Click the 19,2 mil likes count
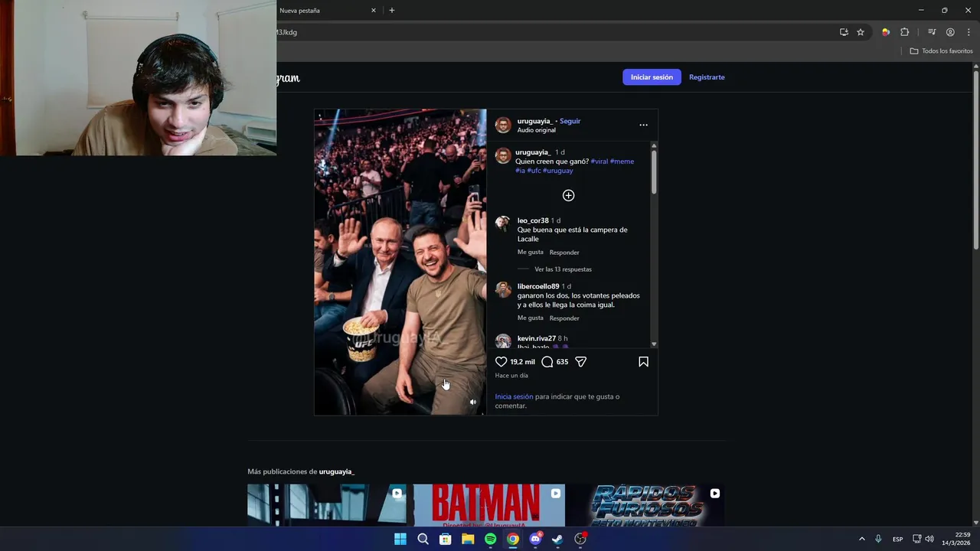 523,362
